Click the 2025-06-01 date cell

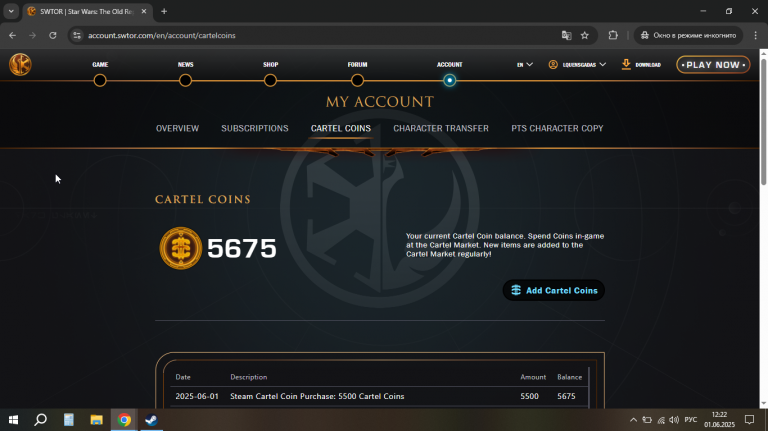pyautogui.click(x=197, y=396)
